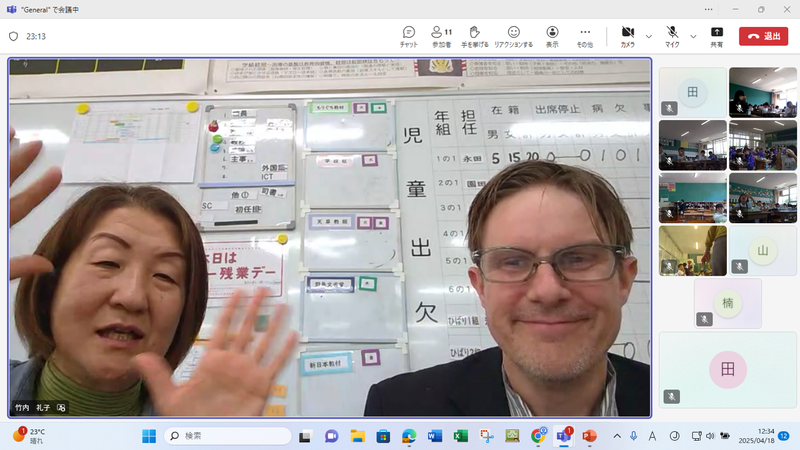Open the チャット chat panel
Image resolution: width=800 pixels, height=450 pixels.
(x=408, y=37)
